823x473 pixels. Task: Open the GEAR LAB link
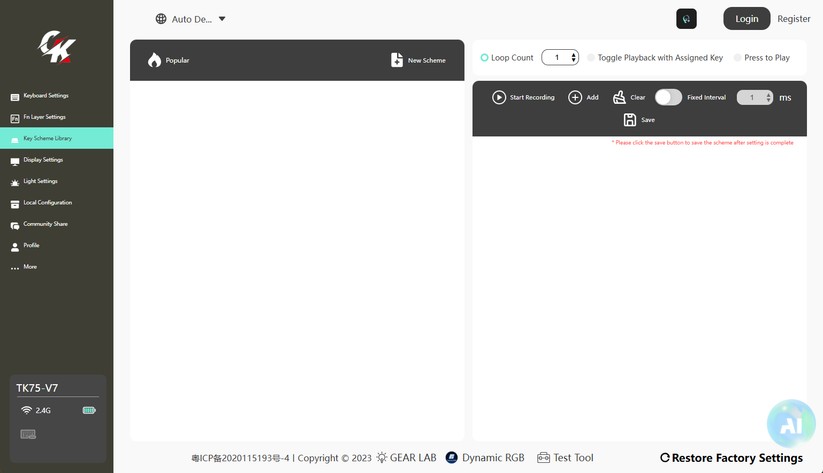pyautogui.click(x=406, y=458)
